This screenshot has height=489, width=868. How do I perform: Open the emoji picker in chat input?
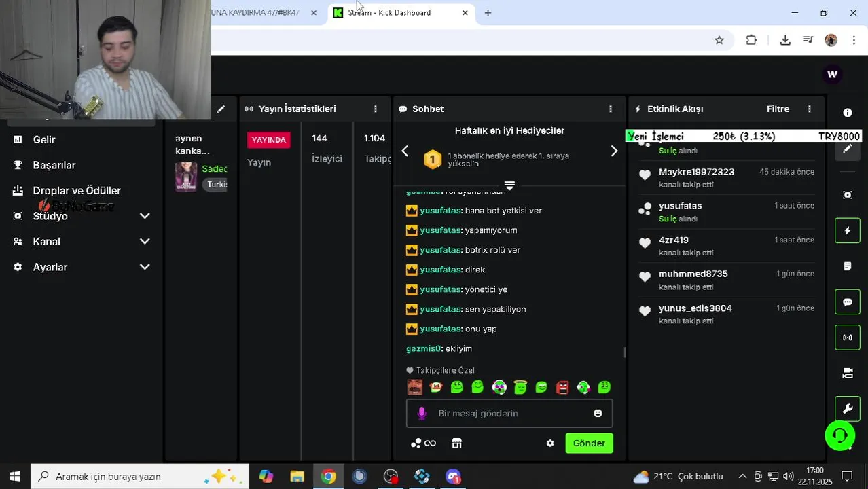point(598,413)
